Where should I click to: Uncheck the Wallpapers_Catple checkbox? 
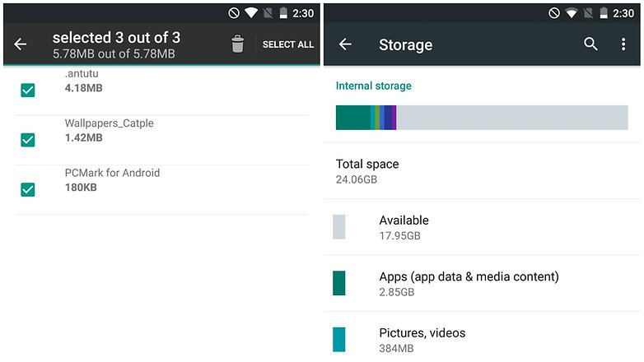(x=28, y=140)
